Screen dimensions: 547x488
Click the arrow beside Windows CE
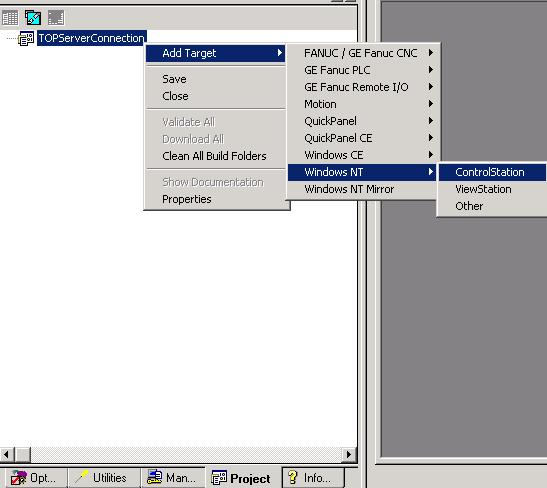[431, 155]
